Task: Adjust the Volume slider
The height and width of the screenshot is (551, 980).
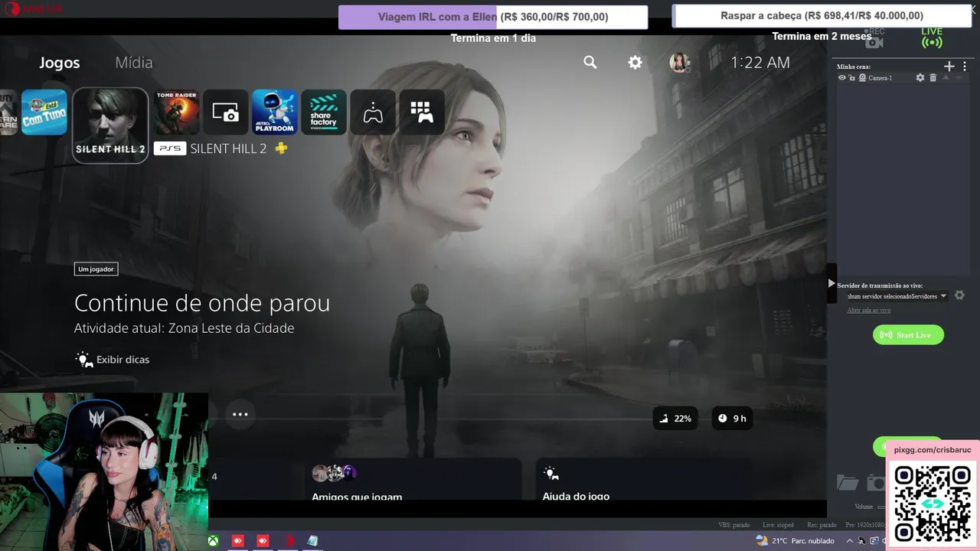Action: 880,507
